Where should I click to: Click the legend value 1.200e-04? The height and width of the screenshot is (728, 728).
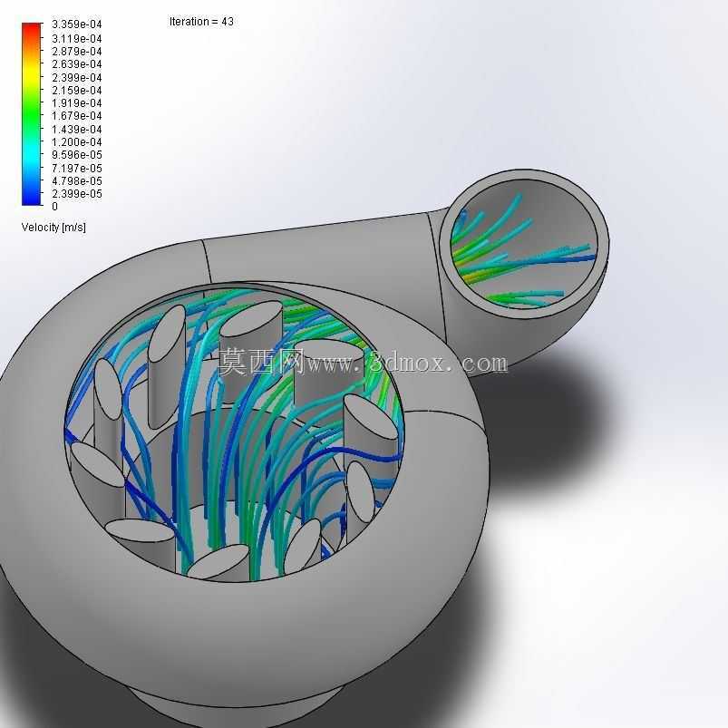pyautogui.click(x=76, y=142)
